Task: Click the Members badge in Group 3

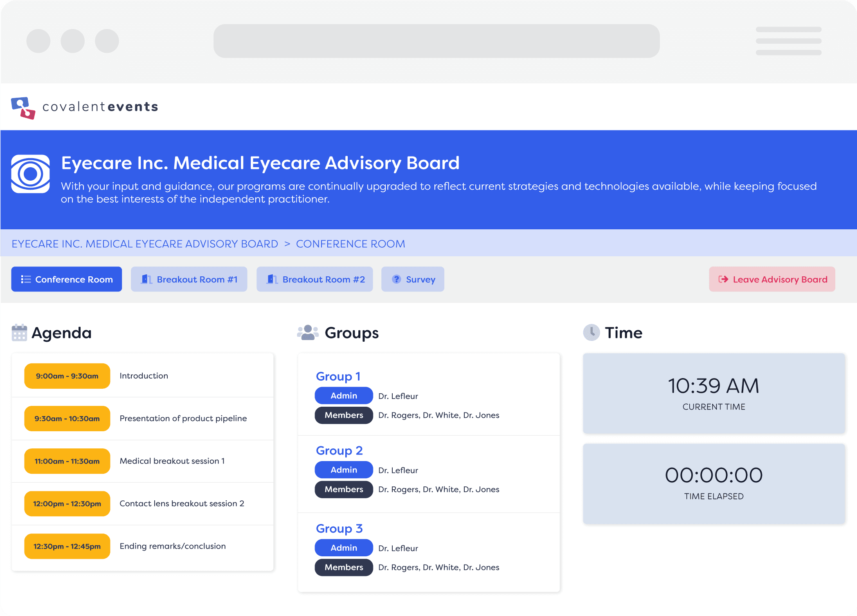Action: point(344,567)
